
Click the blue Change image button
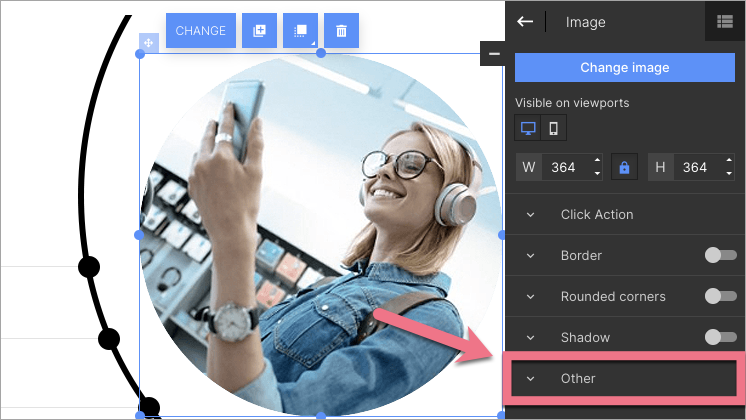(625, 68)
